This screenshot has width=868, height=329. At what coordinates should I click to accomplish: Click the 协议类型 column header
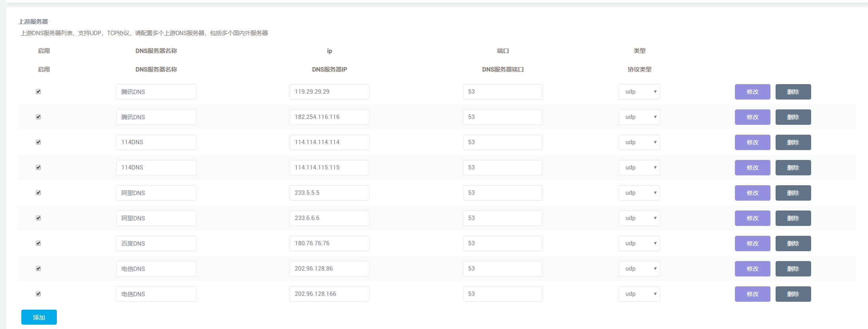[x=640, y=70]
